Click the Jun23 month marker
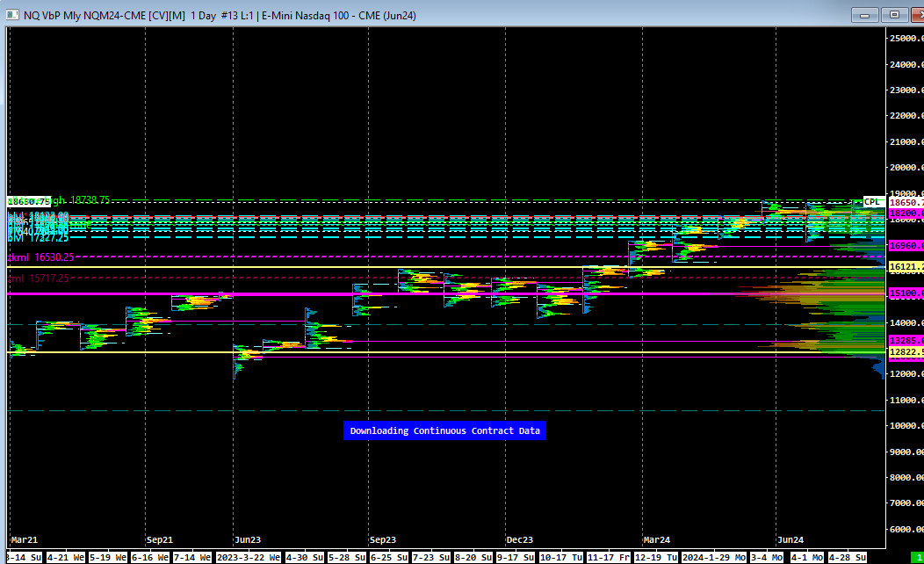924x564 pixels. (248, 539)
